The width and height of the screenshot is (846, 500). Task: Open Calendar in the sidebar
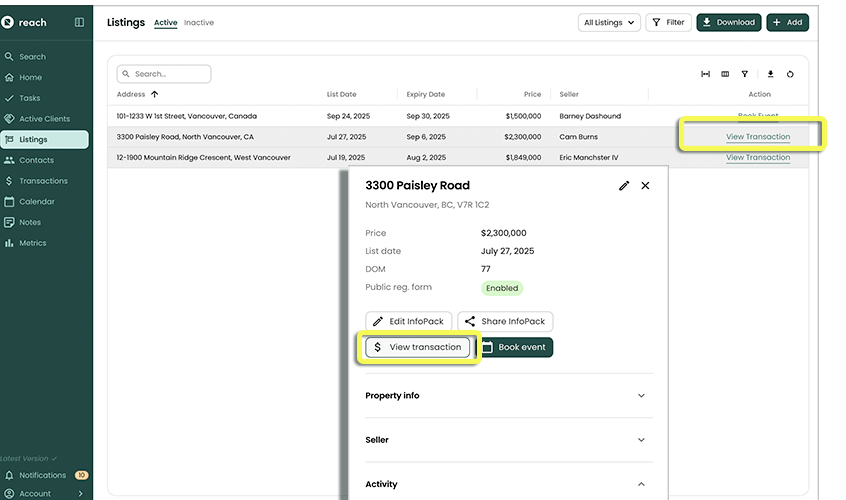point(37,202)
